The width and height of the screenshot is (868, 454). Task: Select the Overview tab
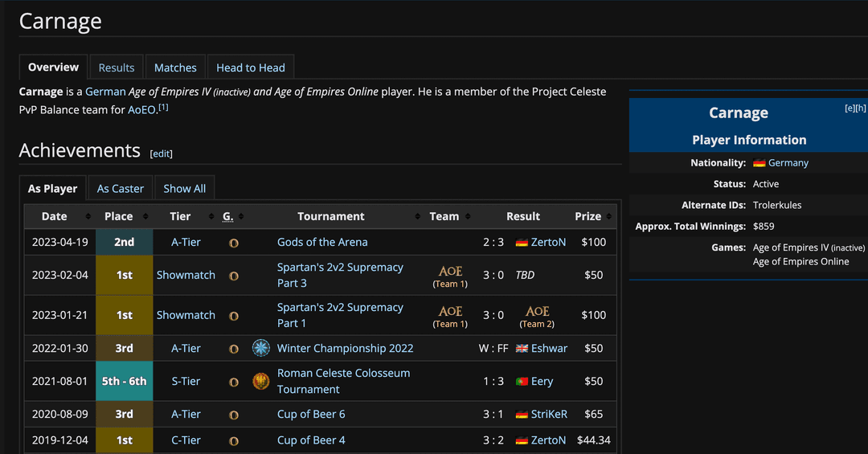coord(53,67)
